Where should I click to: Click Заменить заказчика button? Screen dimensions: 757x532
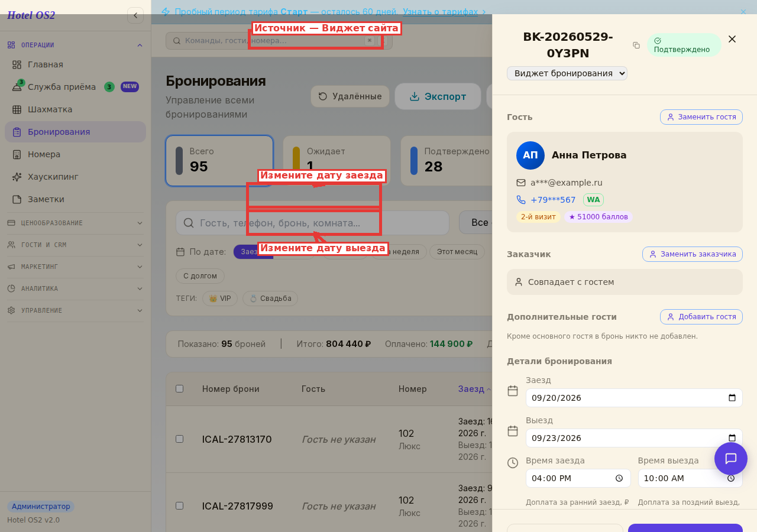click(693, 254)
